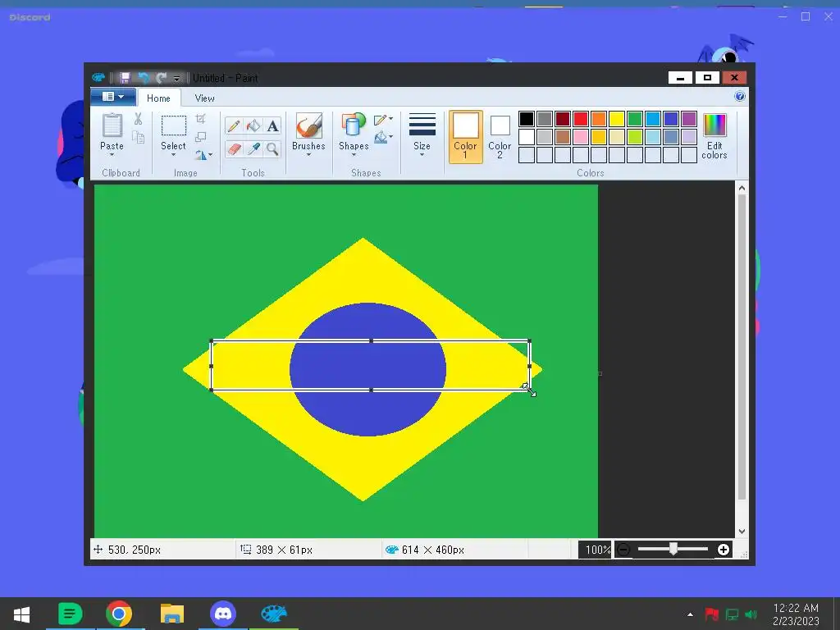This screenshot has width=840, height=630.
Task: Click the volume icon in system tray
Action: [751, 614]
